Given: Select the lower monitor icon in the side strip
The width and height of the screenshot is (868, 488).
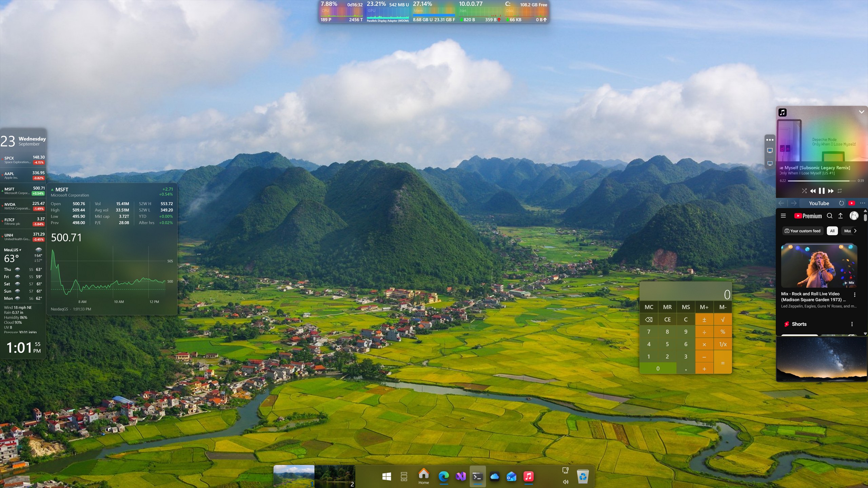Looking at the screenshot, I should pyautogui.click(x=770, y=163).
